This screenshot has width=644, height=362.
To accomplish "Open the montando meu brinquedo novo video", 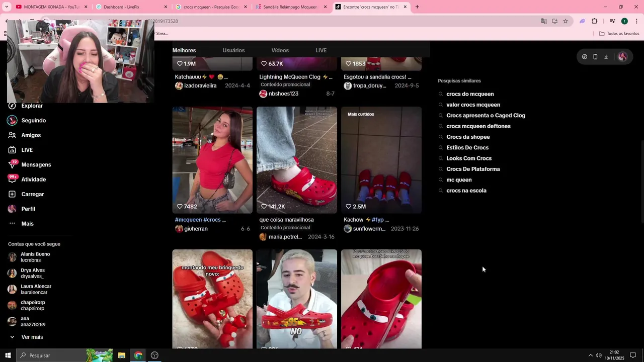I will [212, 299].
